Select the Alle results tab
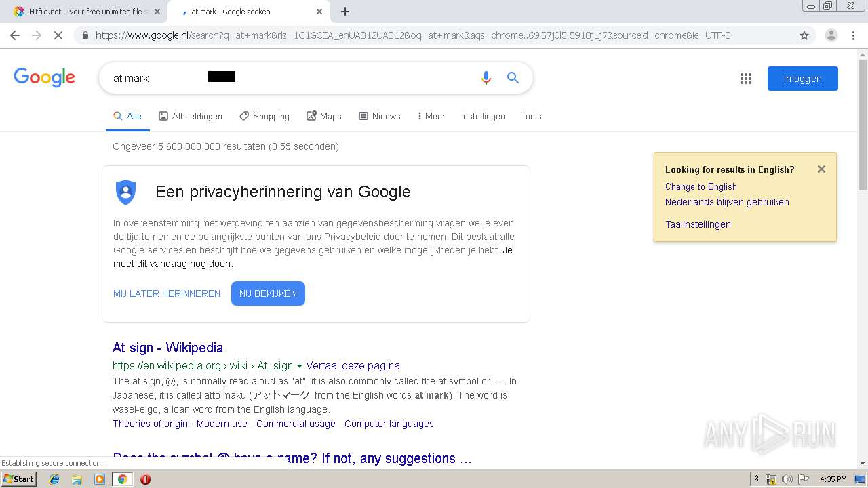Image resolution: width=868 pixels, height=488 pixels. pyautogui.click(x=127, y=116)
